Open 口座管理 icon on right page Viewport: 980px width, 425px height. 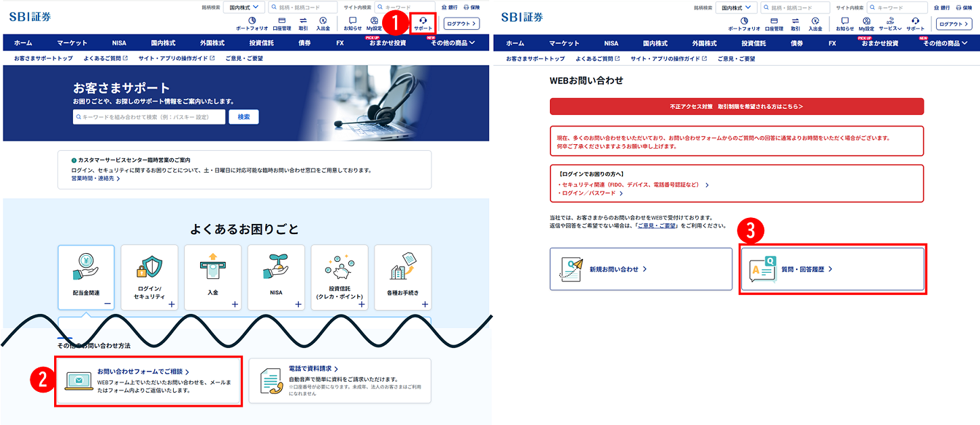774,24
